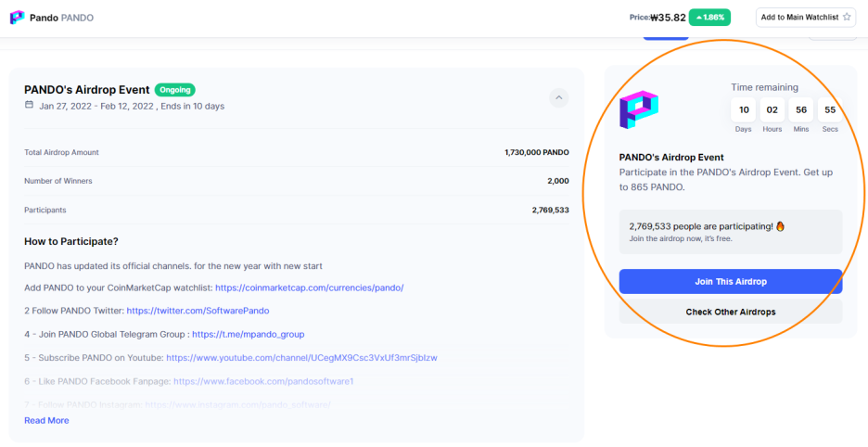Click the 'Jan 27, 2022 - Feb 12, 2022' date text
Viewport: 868px width, 447px height.
point(96,106)
